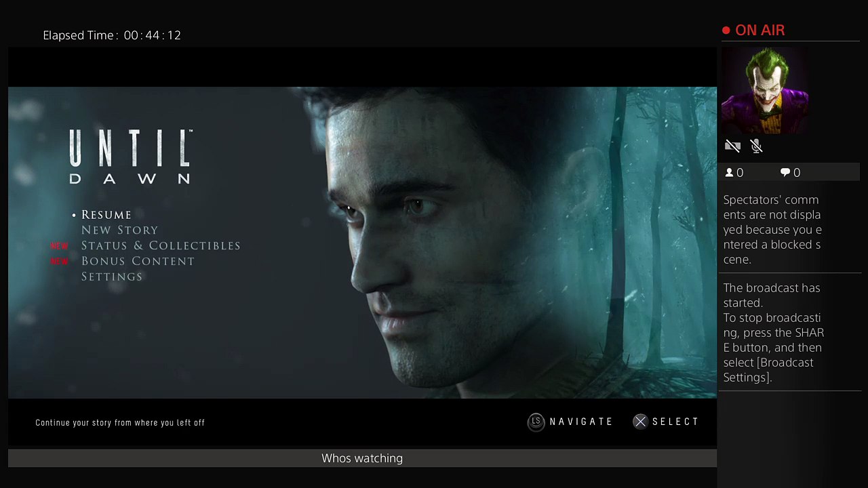Click "Continue your story from where you left off"

coord(120,423)
